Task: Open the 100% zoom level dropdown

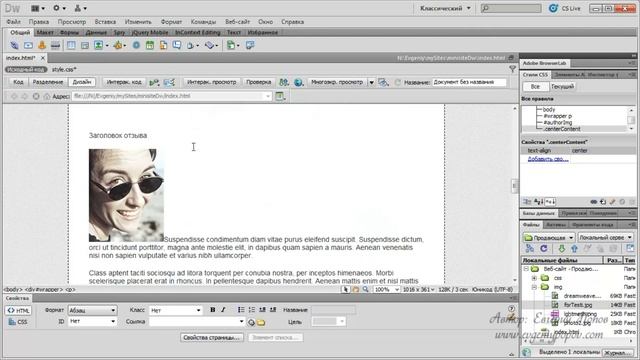Action: pos(387,289)
